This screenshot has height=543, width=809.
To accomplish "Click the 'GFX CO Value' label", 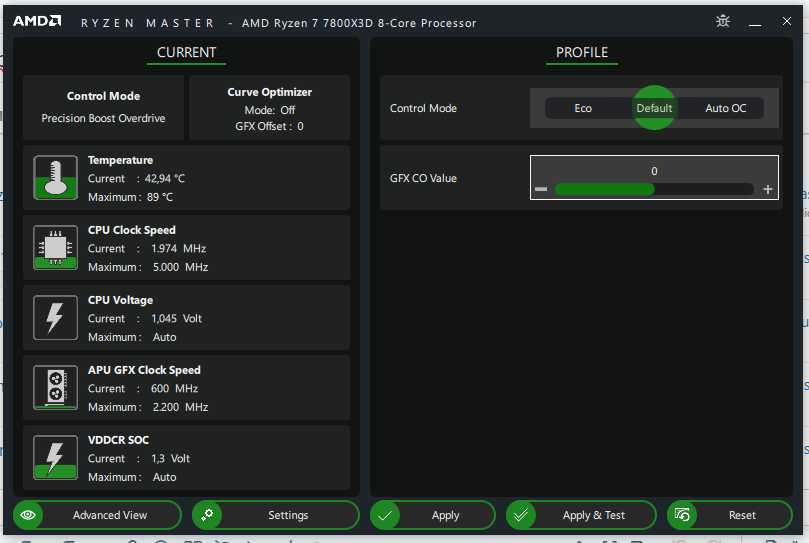I will pos(423,178).
